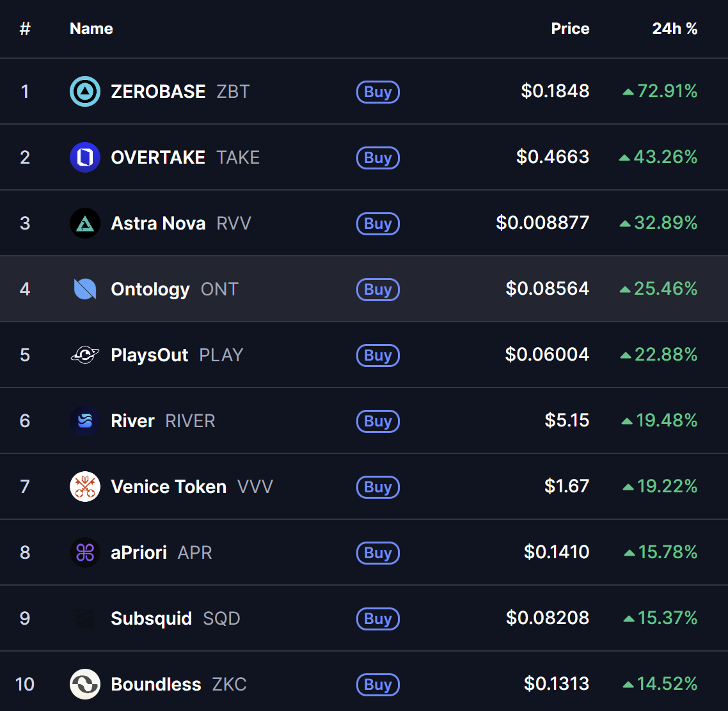The image size is (728, 711).
Task: Click the Boundless ZKC logo
Action: pos(84,684)
